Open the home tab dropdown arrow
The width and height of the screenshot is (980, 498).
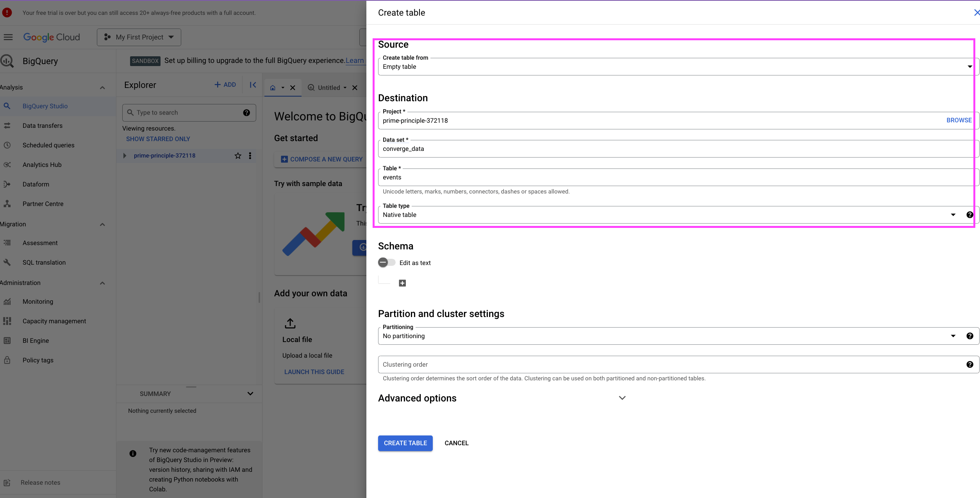pyautogui.click(x=283, y=88)
